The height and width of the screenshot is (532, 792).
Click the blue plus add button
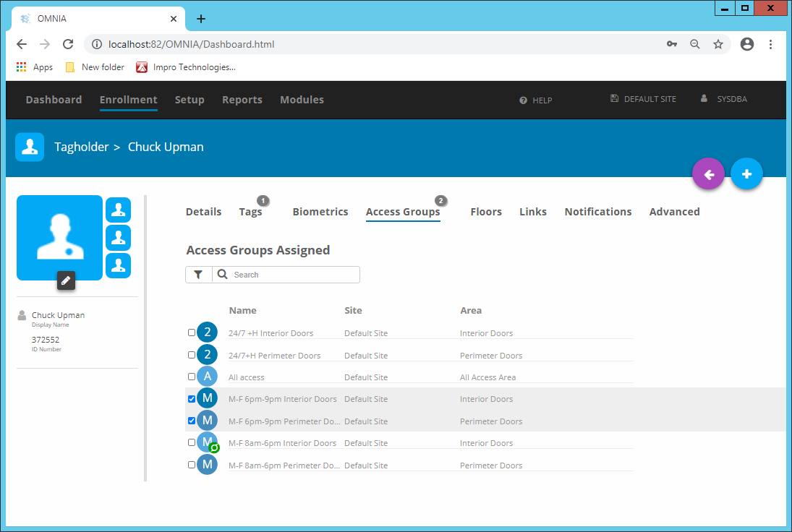pos(746,174)
